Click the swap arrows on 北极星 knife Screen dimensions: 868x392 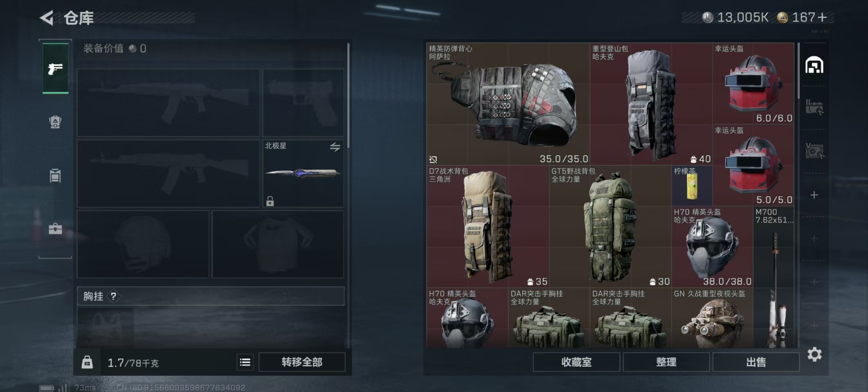coord(335,147)
